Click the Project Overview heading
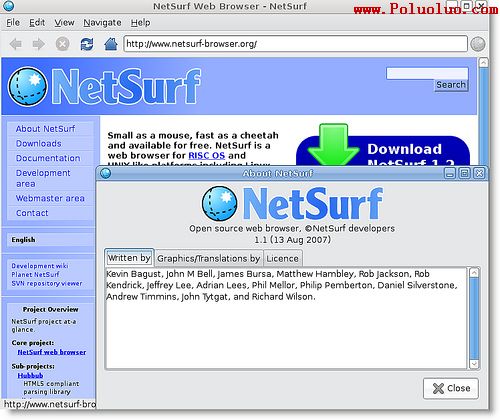500x420 pixels. (50, 309)
